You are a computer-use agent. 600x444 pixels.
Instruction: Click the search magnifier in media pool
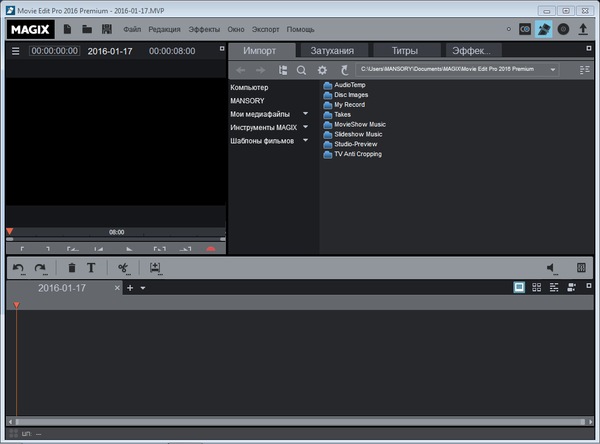pos(301,70)
